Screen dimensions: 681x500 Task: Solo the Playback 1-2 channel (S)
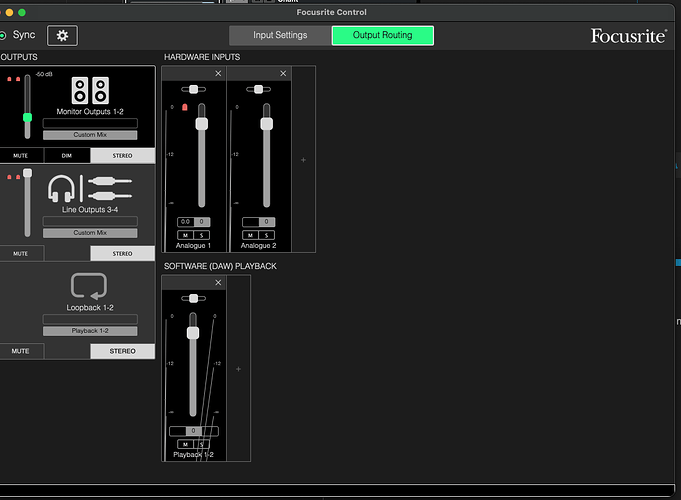[x=202, y=444]
